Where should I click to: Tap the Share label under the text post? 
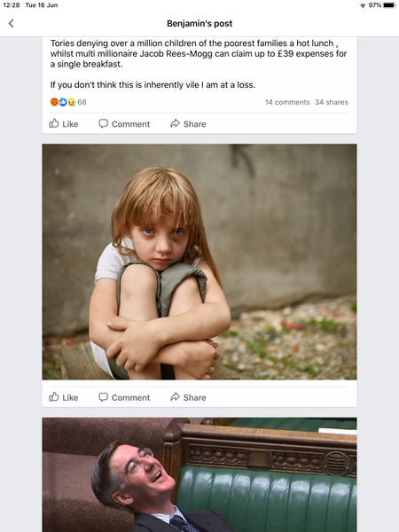coord(195,124)
